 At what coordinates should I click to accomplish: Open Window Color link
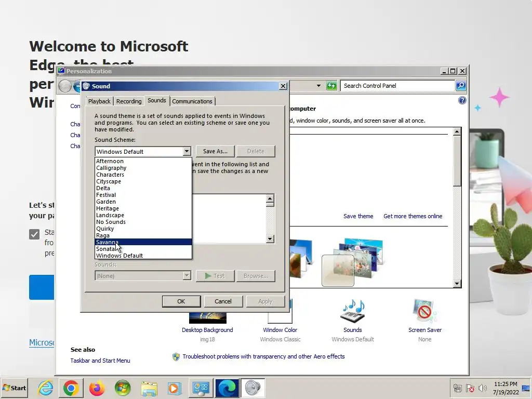point(280,330)
